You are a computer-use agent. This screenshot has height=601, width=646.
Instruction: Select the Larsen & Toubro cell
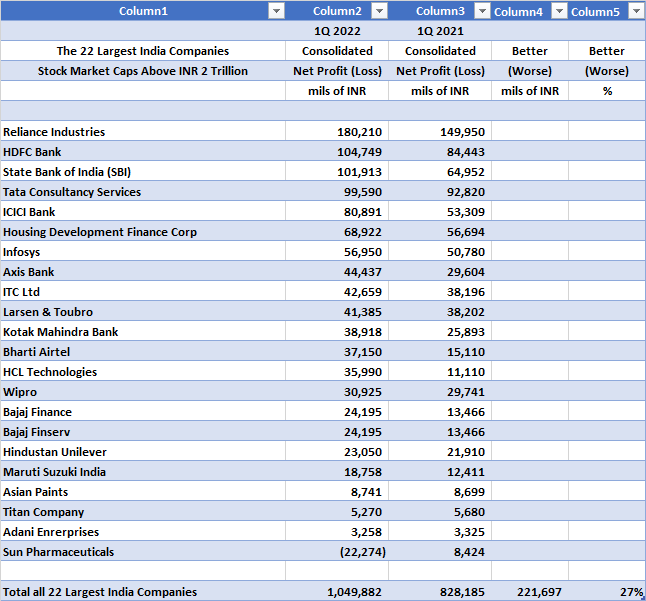[143, 311]
